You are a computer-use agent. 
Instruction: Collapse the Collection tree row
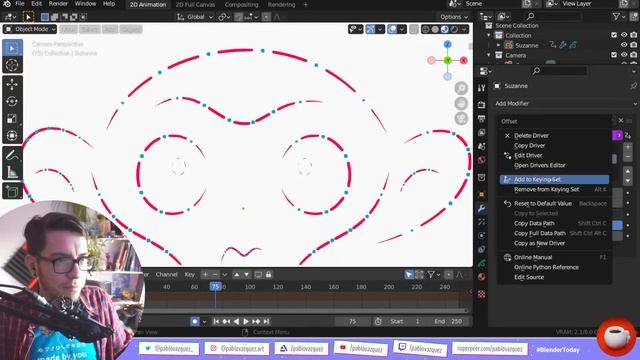point(489,36)
